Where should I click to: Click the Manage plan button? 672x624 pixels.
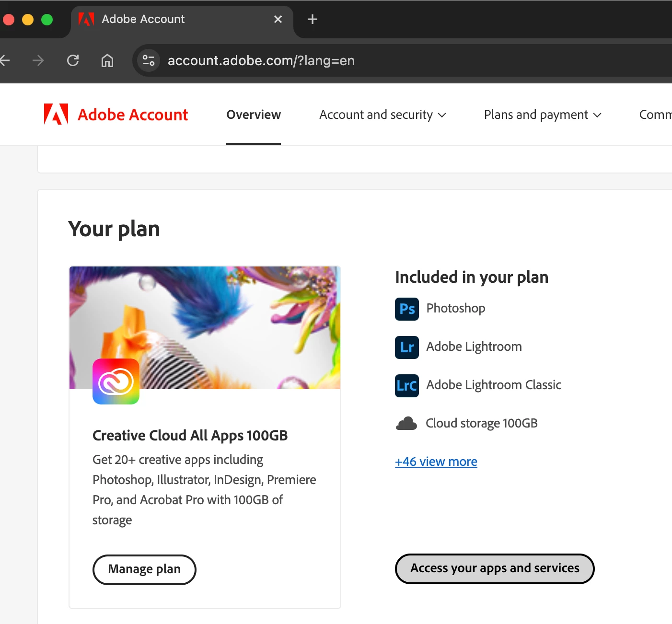click(x=144, y=569)
